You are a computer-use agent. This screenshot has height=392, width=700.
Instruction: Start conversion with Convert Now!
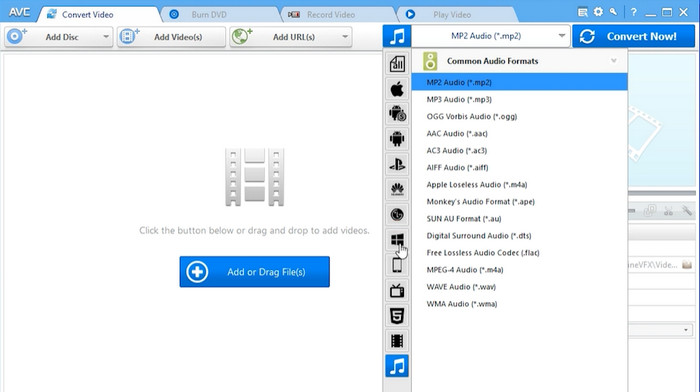(633, 36)
